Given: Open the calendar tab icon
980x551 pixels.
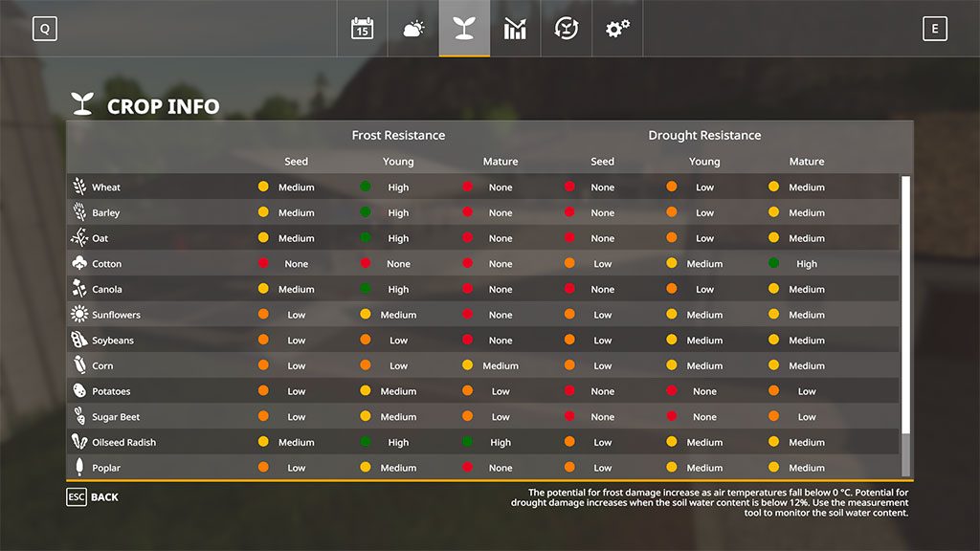Looking at the screenshot, I should (362, 29).
